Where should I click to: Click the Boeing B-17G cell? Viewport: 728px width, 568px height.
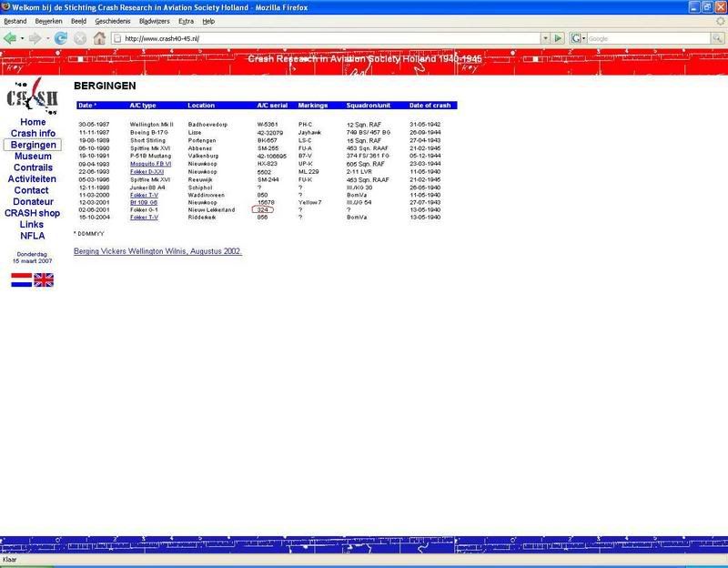148,132
